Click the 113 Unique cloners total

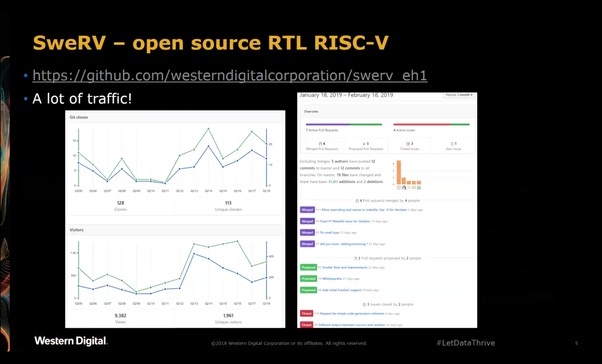[228, 206]
